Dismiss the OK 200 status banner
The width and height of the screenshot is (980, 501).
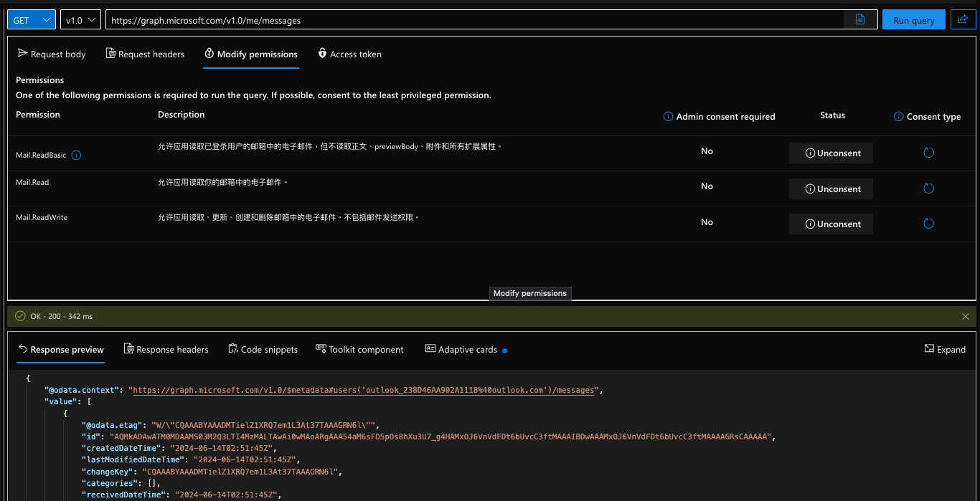click(x=965, y=315)
